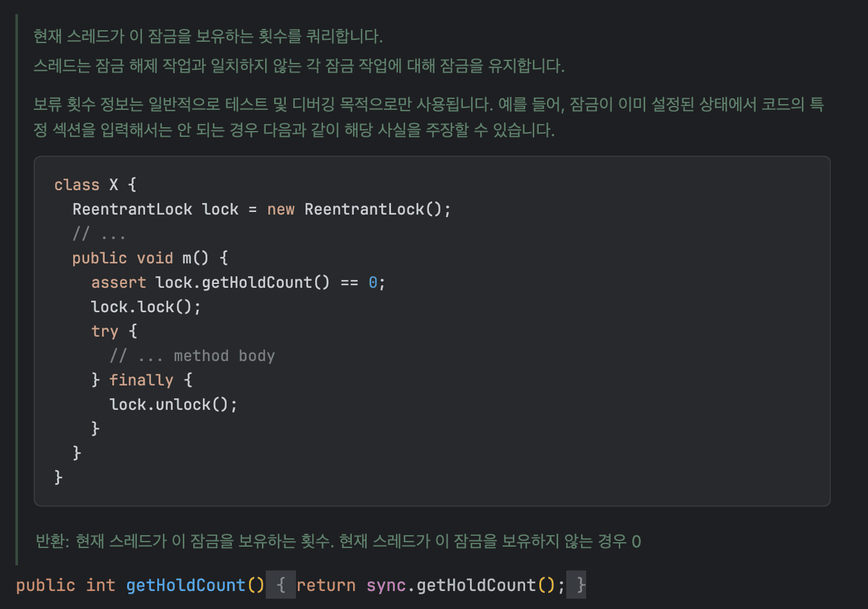
Task: Expand the folded closing brace at line end
Action: click(x=580, y=585)
